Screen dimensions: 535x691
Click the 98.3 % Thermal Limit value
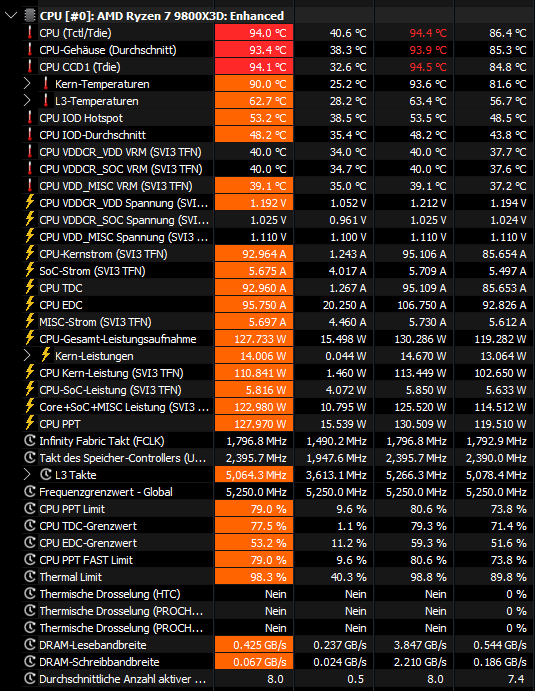(254, 577)
